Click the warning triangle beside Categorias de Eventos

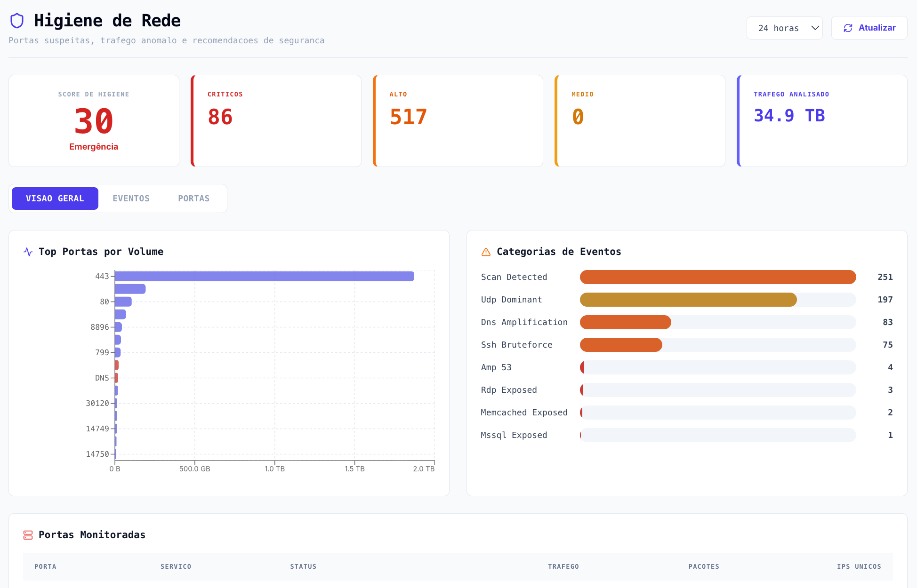point(486,252)
